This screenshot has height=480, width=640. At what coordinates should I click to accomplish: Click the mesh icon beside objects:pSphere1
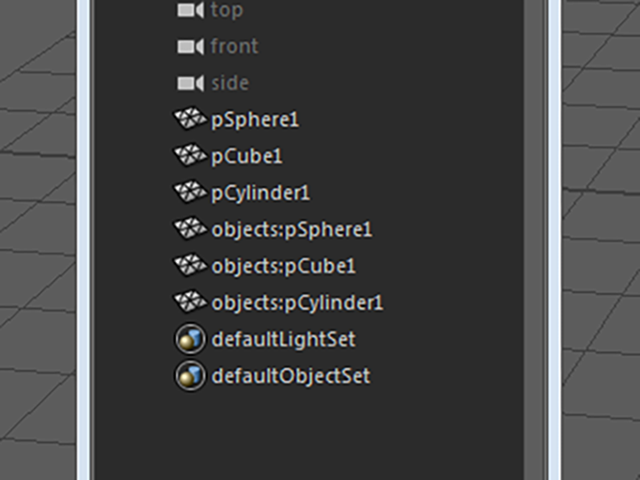coord(190,229)
